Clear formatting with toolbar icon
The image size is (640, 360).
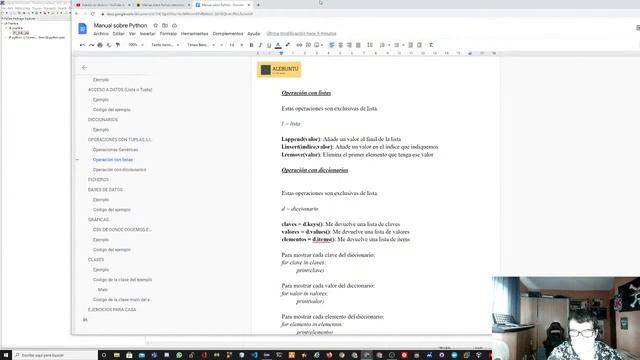[x=431, y=45]
